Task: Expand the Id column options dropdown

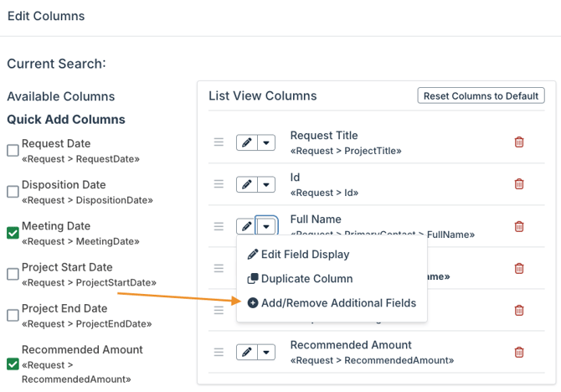Action: (266, 184)
